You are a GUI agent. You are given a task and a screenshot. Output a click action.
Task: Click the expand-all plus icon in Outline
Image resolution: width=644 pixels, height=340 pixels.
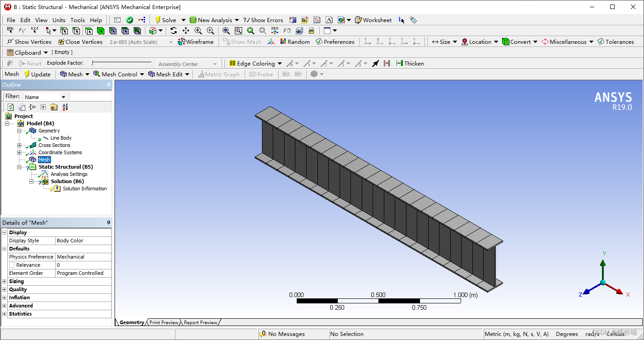coord(43,107)
